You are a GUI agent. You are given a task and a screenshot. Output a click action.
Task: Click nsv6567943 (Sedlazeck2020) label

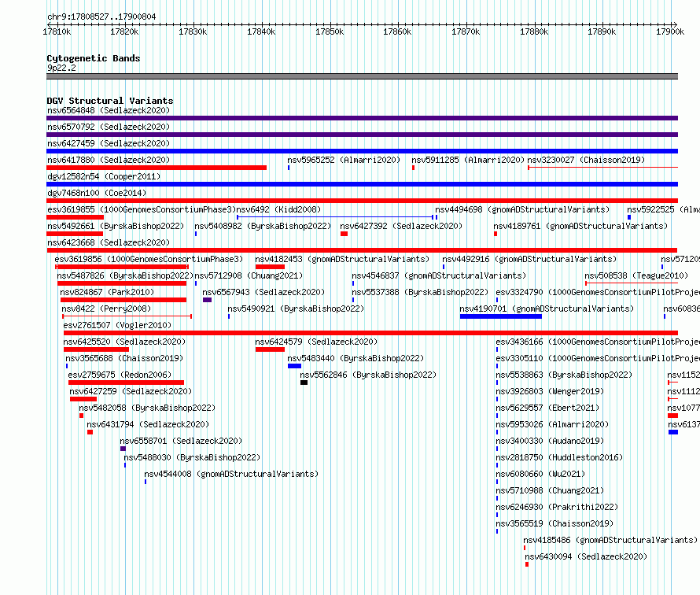click(263, 292)
